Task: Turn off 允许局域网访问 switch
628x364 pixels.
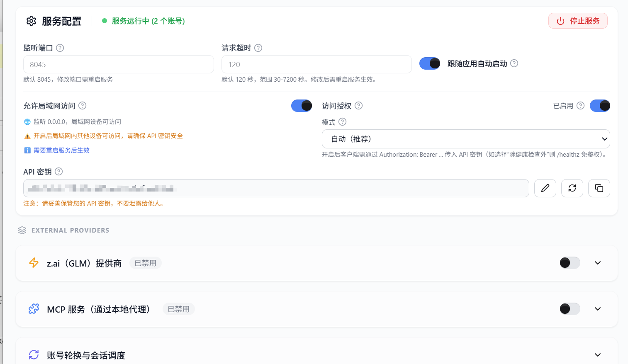Action: [x=302, y=106]
